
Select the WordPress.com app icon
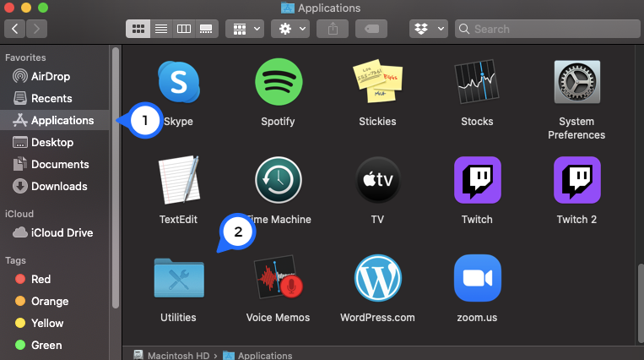pyautogui.click(x=378, y=278)
